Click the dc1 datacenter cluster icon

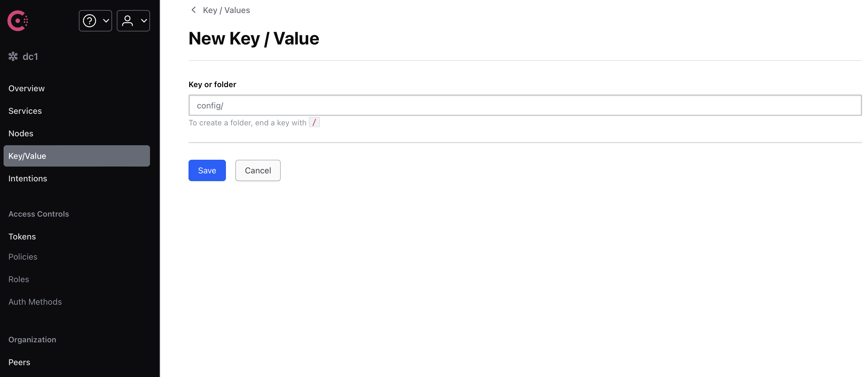(x=13, y=56)
